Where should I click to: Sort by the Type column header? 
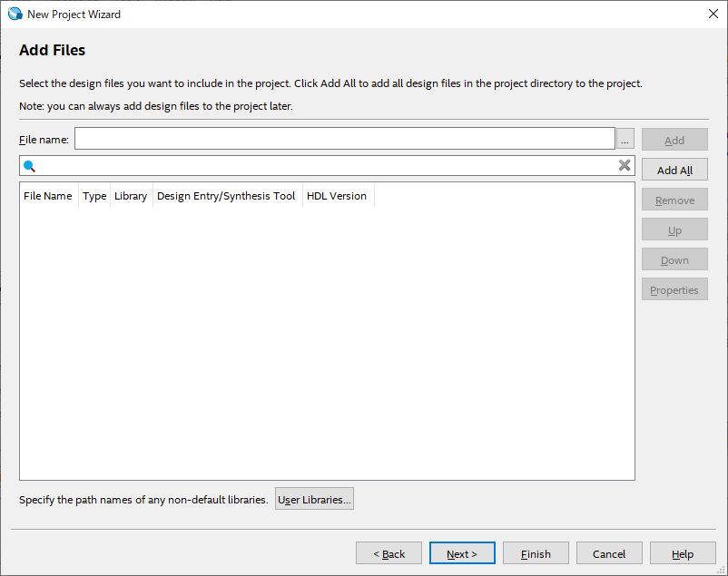coord(94,196)
